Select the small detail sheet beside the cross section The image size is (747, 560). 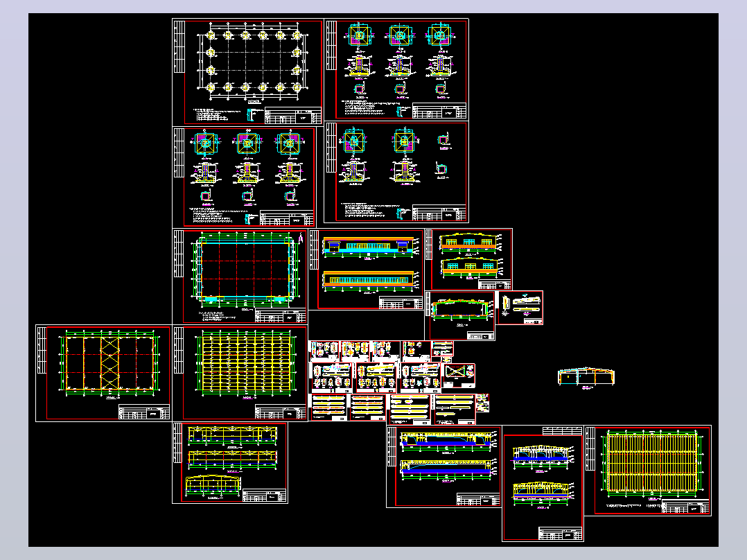click(x=519, y=308)
